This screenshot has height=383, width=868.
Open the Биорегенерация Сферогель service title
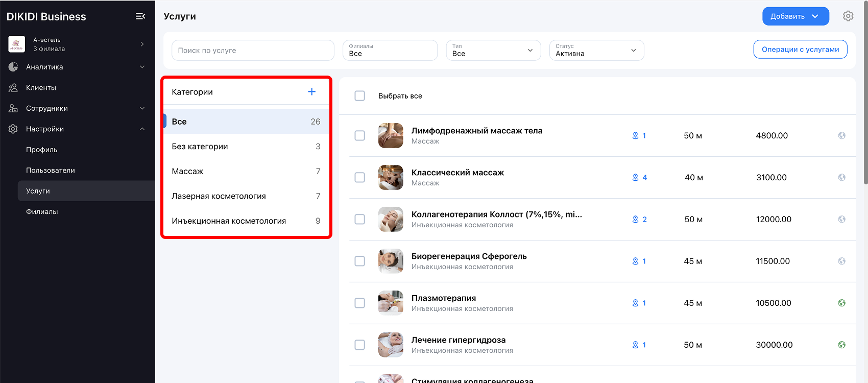click(469, 256)
